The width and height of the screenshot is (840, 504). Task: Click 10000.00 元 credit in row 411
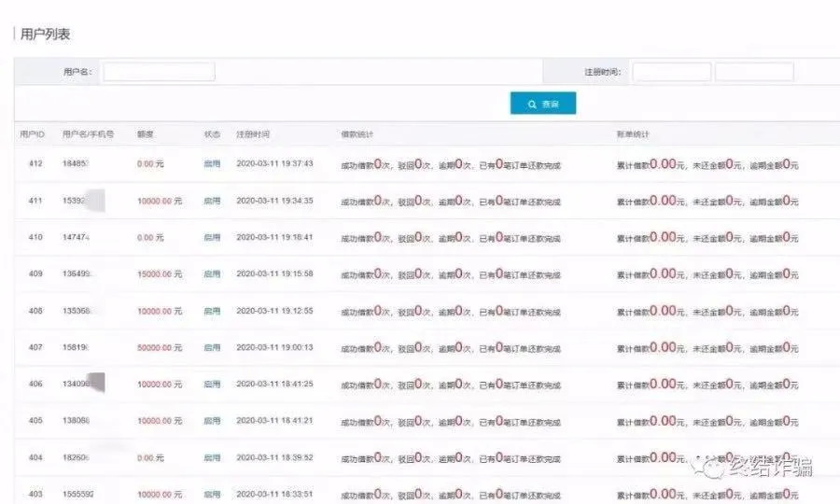coord(160,201)
